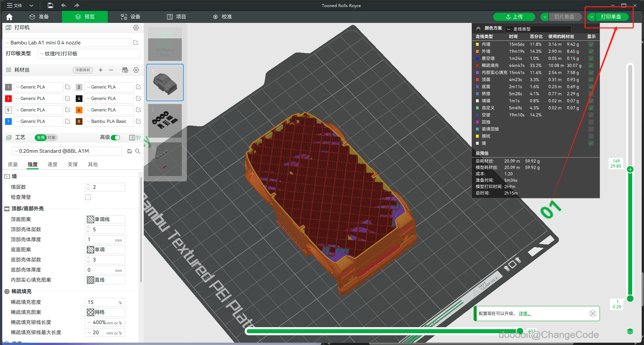Switch to the 速度 tab
This screenshot has height=345, width=644.
coord(52,165)
